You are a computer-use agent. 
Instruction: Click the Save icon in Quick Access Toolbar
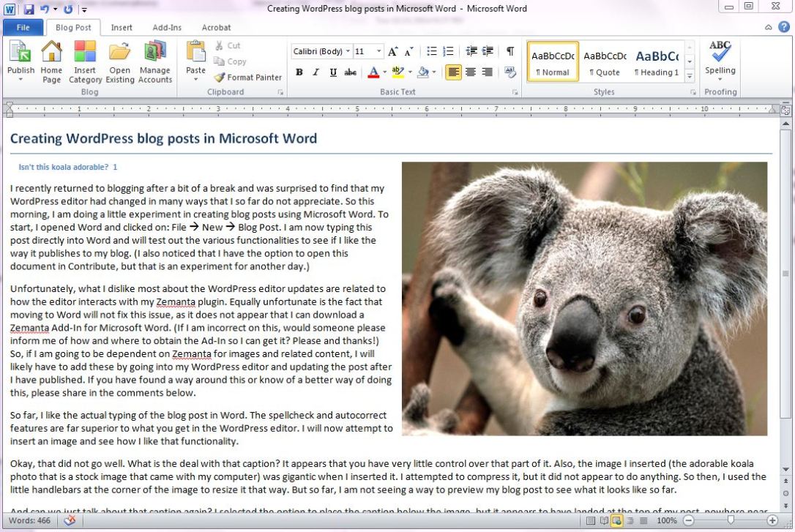[29, 9]
